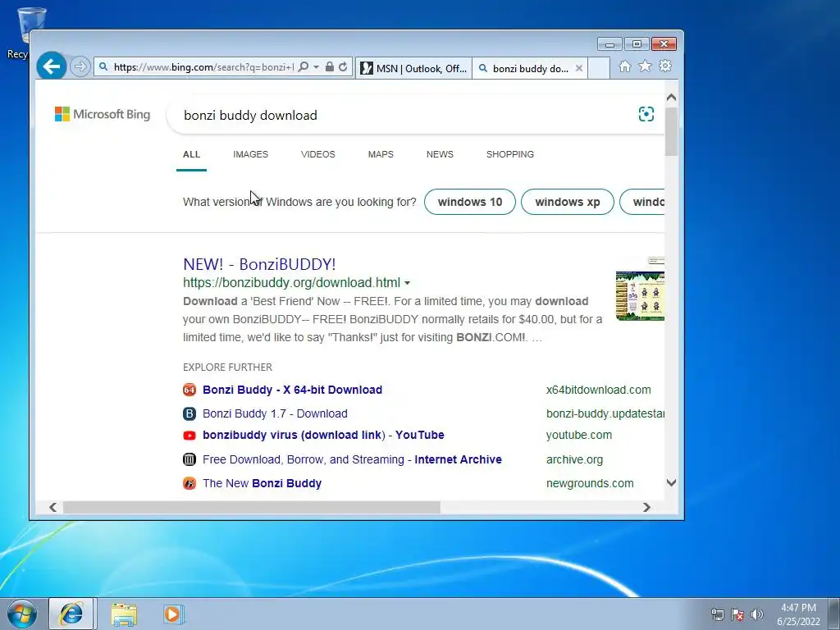This screenshot has height=630, width=840.
Task: Open the Tools gear icon
Action: pyautogui.click(x=665, y=66)
